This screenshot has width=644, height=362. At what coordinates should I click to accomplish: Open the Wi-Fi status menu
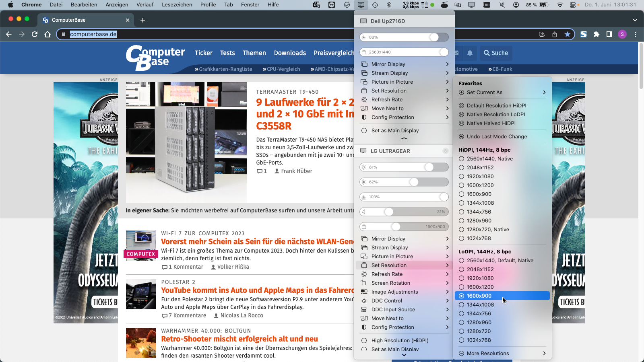pyautogui.click(x=560, y=5)
